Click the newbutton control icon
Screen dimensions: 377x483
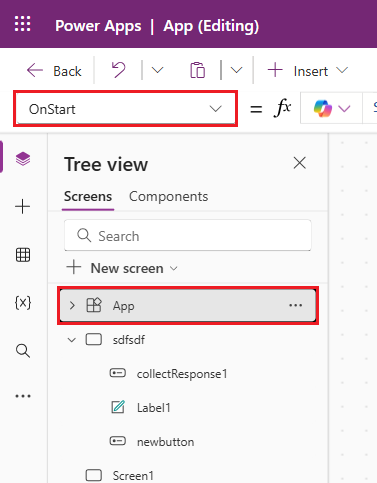(x=118, y=441)
